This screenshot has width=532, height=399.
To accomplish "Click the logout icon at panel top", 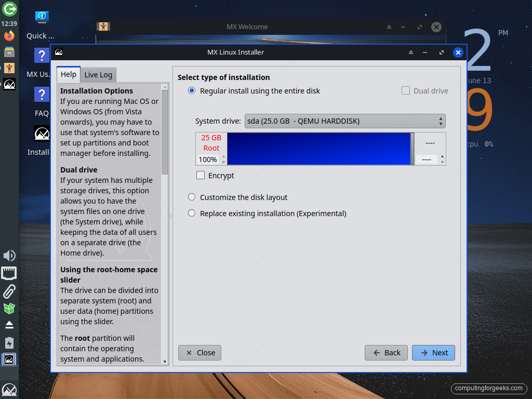I will tap(9, 9).
